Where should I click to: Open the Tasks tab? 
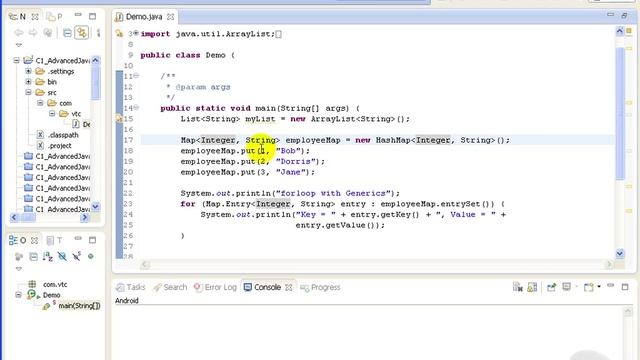click(131, 287)
